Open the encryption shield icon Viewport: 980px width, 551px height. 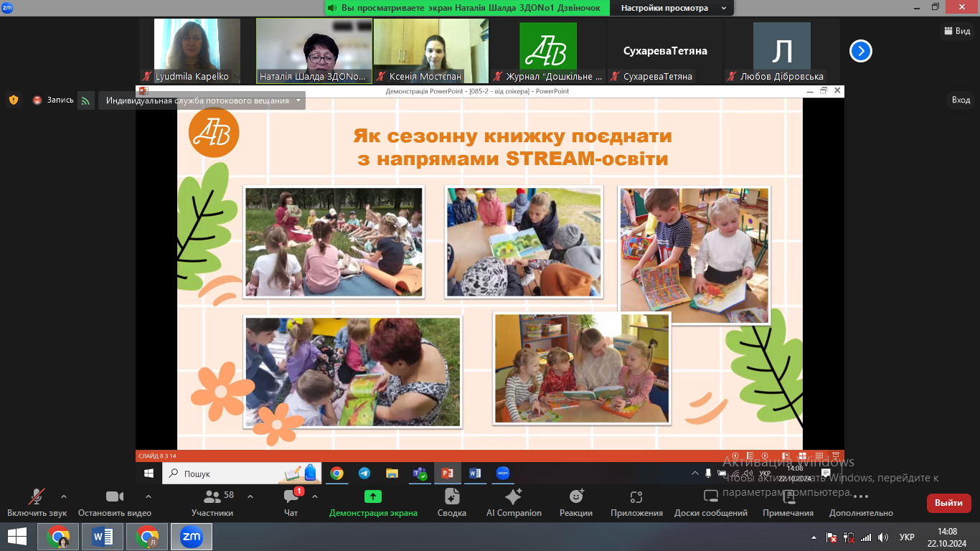pos(14,100)
